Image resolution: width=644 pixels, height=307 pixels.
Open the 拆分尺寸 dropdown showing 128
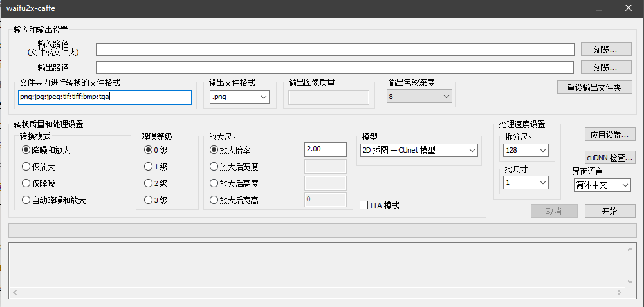[526, 150]
